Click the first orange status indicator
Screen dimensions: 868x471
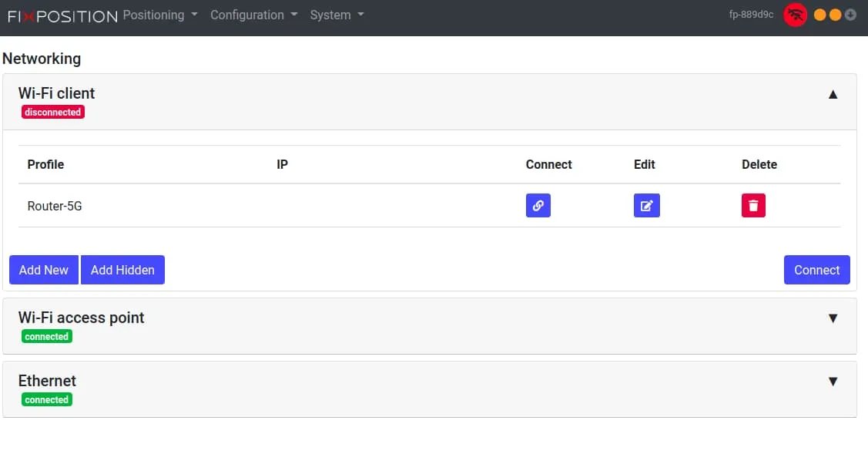(x=820, y=15)
